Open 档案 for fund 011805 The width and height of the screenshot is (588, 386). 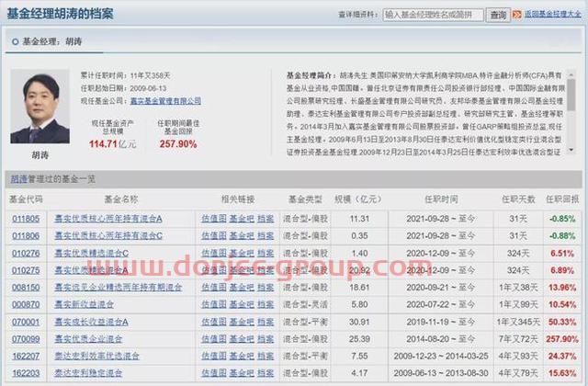[x=266, y=219]
